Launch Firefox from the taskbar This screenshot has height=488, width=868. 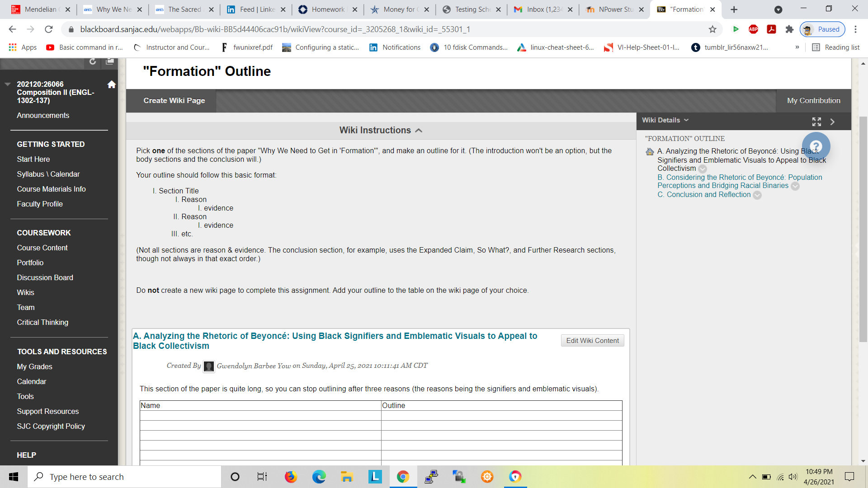tap(291, 477)
